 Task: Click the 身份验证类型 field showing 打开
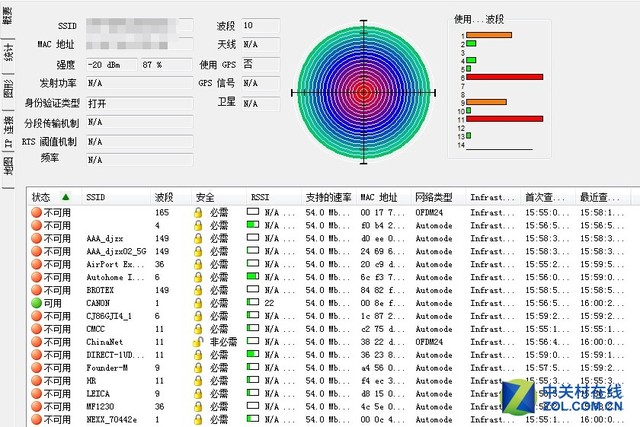click(x=140, y=104)
